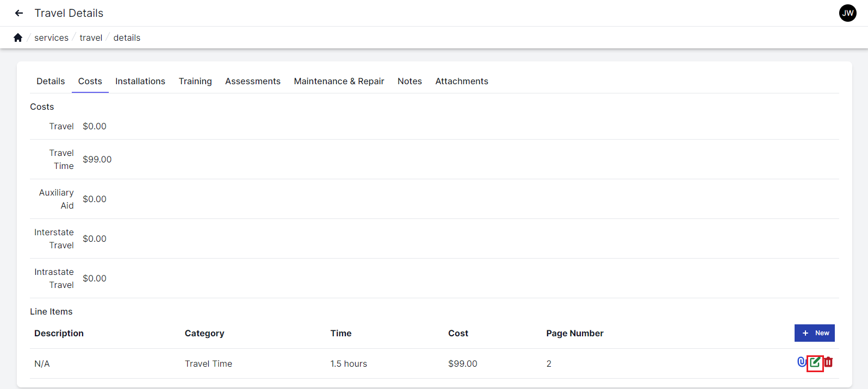The image size is (868, 389).
Task: Navigate to the travel breadcrumb
Action: [91, 37]
